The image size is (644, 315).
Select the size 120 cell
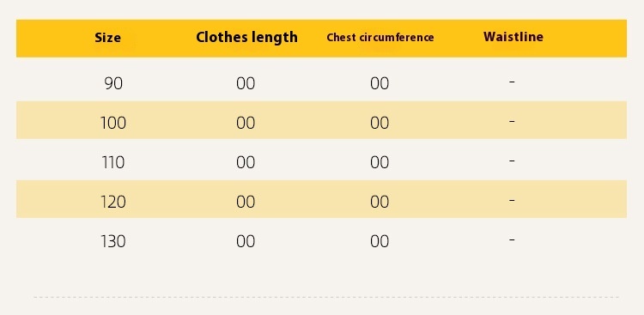pyautogui.click(x=113, y=202)
